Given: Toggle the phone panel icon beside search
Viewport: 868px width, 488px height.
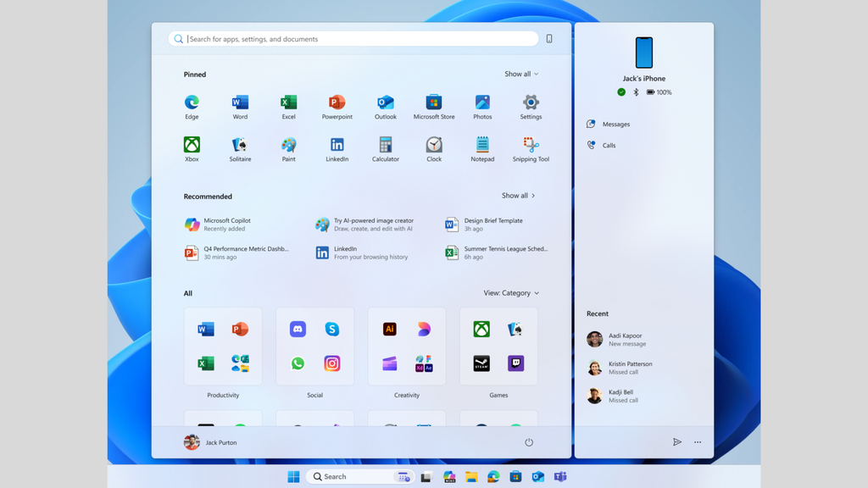Looking at the screenshot, I should point(549,39).
